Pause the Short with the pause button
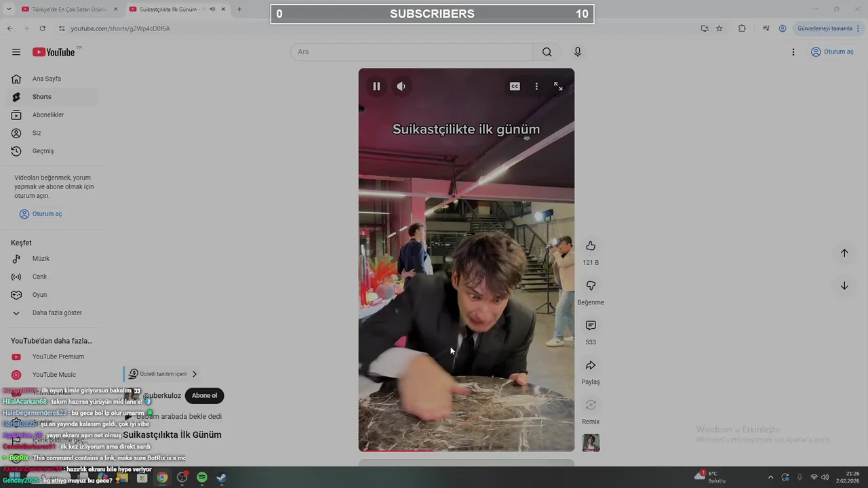Screen dimensions: 868x488 376,86
